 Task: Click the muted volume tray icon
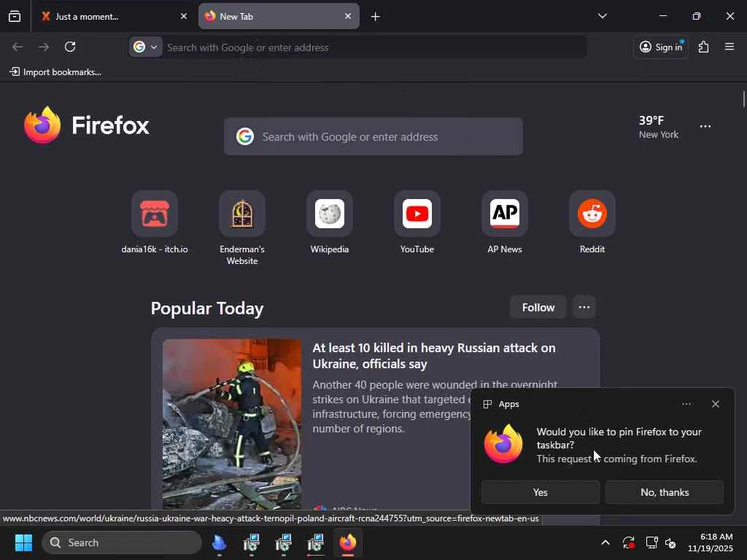click(x=670, y=542)
